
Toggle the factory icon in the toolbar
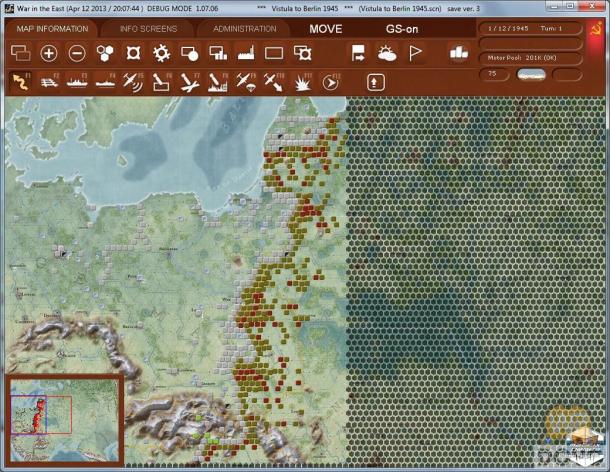[246, 53]
